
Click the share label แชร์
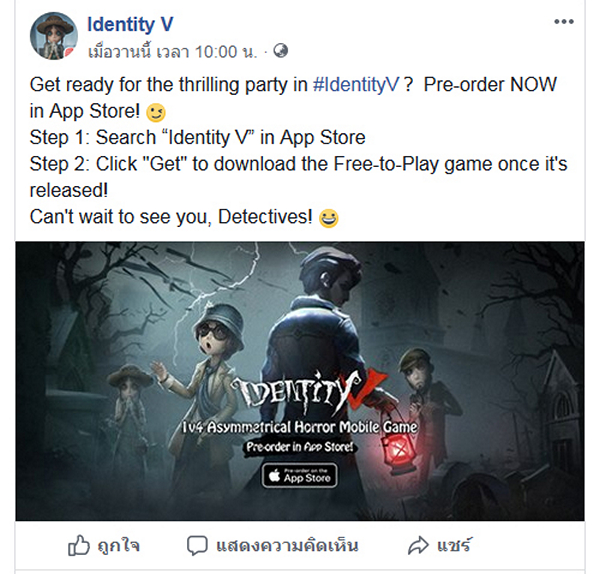454,544
